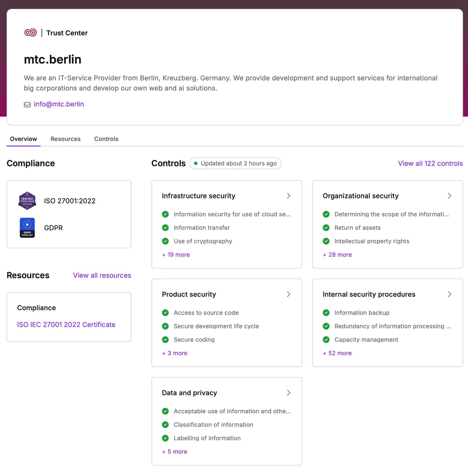Open Internal security procedures chevron
The width and height of the screenshot is (468, 476).
[x=449, y=294]
